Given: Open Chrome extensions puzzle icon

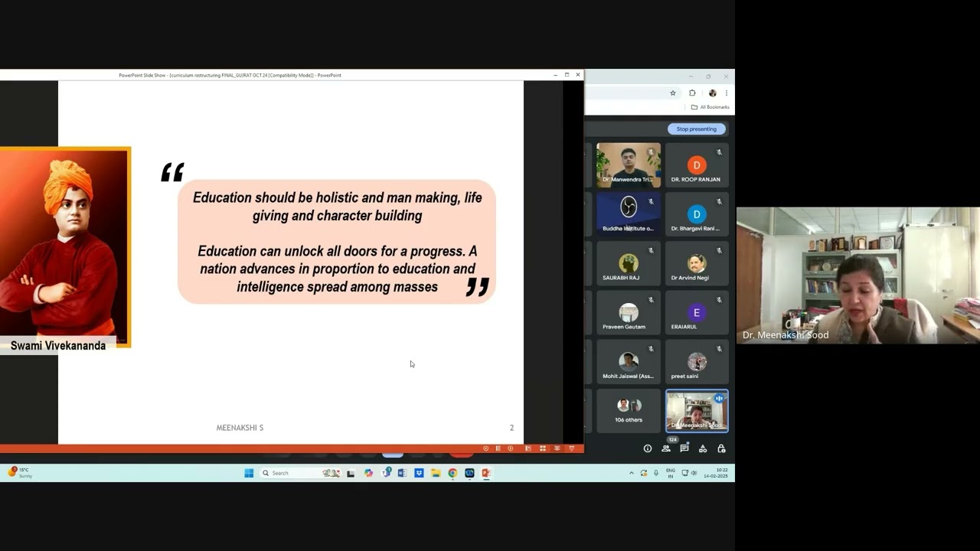Looking at the screenshot, I should tap(692, 93).
